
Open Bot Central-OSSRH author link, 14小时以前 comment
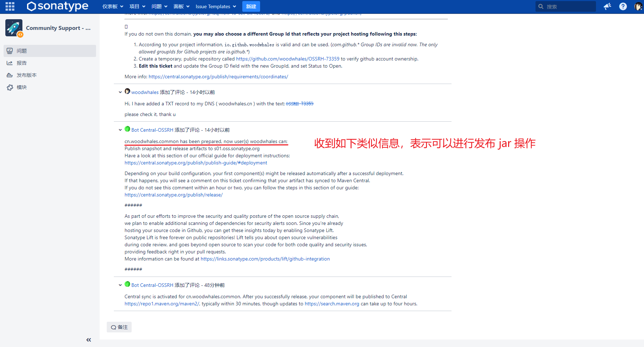152,130
